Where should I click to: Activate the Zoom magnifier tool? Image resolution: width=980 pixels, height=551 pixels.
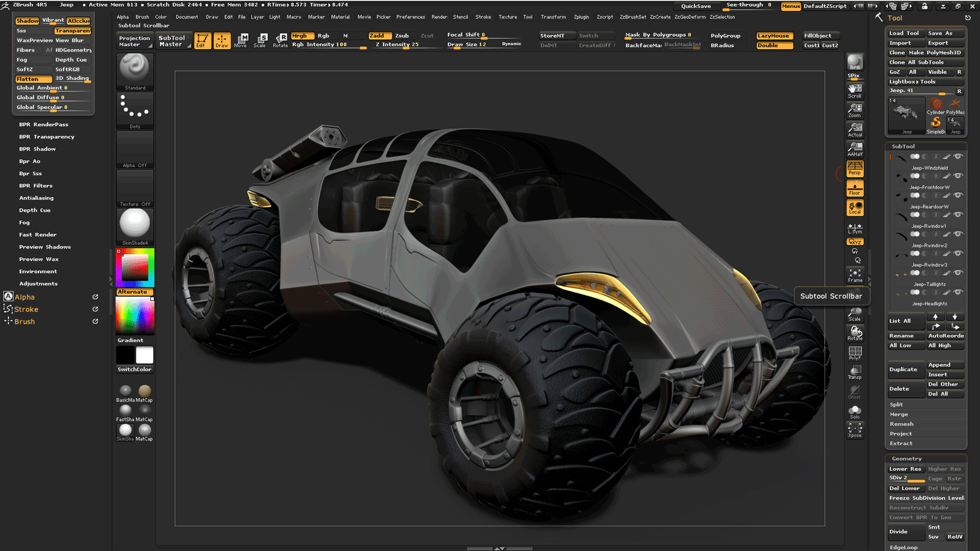point(854,110)
